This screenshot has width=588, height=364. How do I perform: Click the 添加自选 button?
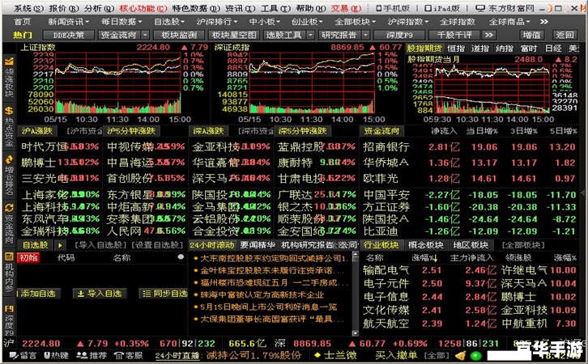[x=37, y=294]
